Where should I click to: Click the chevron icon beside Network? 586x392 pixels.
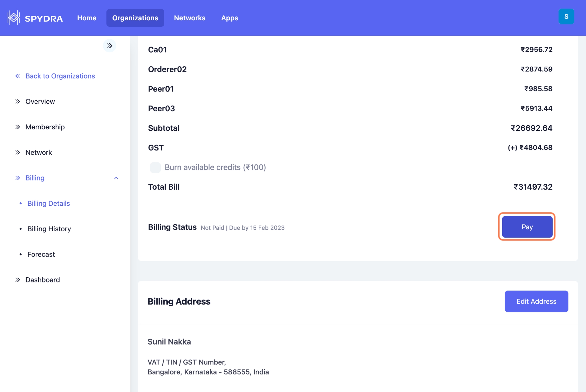[x=18, y=152]
